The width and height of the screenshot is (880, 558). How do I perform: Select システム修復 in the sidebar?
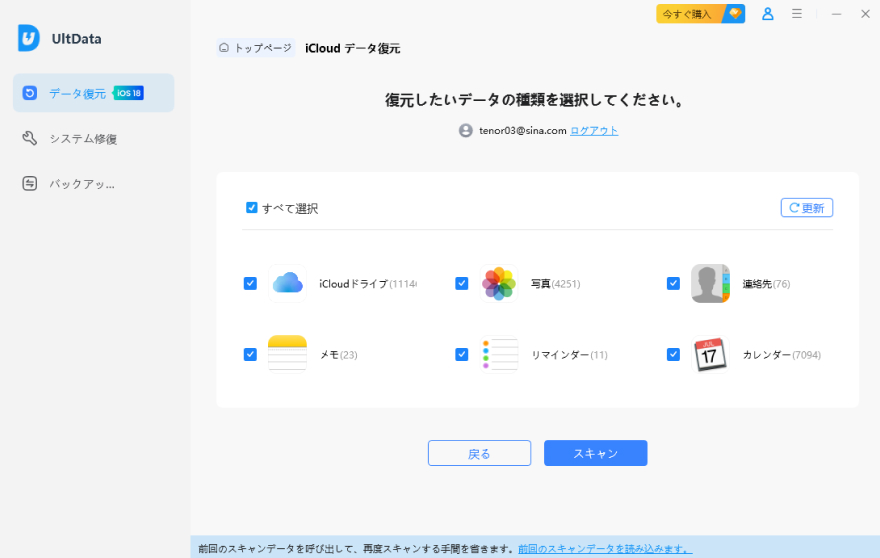coord(94,138)
